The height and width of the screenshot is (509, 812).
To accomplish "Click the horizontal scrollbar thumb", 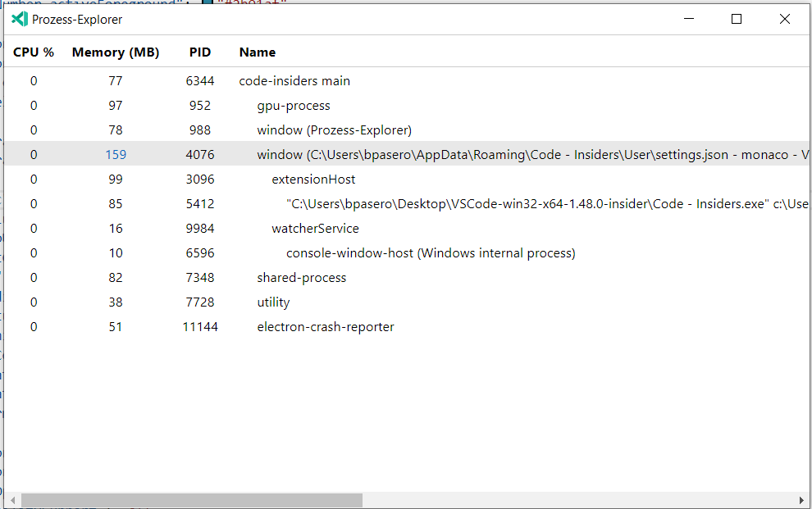I will (x=192, y=500).
